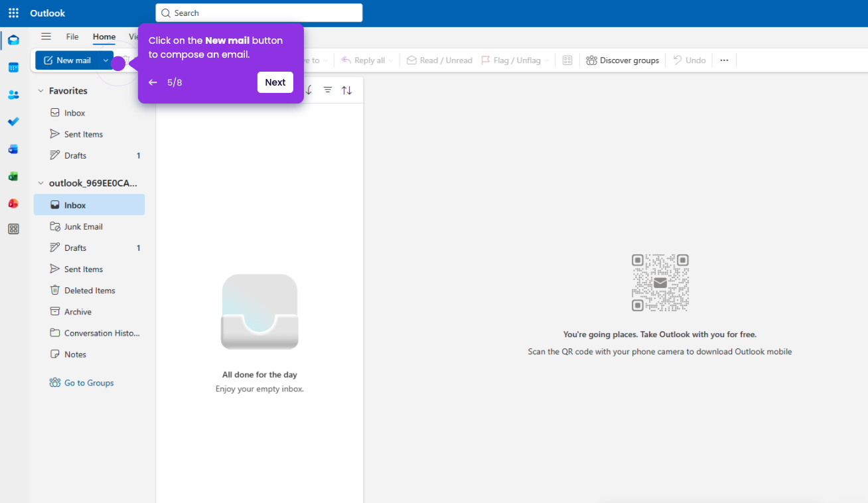The width and height of the screenshot is (868, 503).
Task: Click the New mail button
Action: pos(67,60)
